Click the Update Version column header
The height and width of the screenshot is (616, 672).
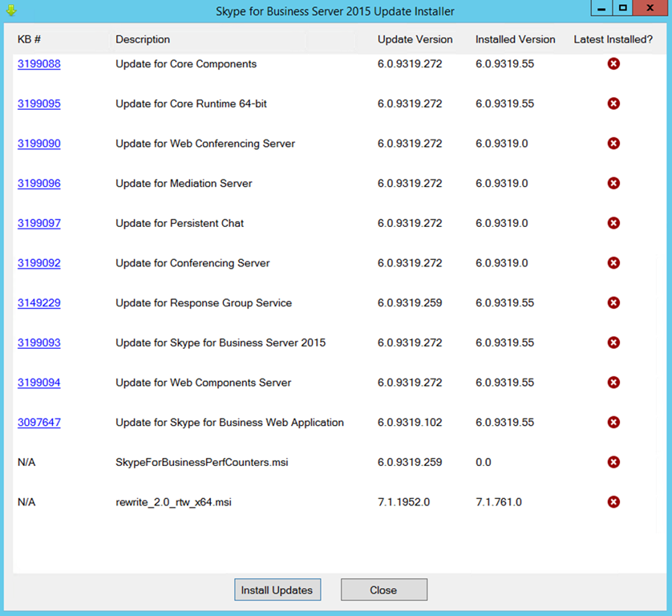click(x=415, y=39)
